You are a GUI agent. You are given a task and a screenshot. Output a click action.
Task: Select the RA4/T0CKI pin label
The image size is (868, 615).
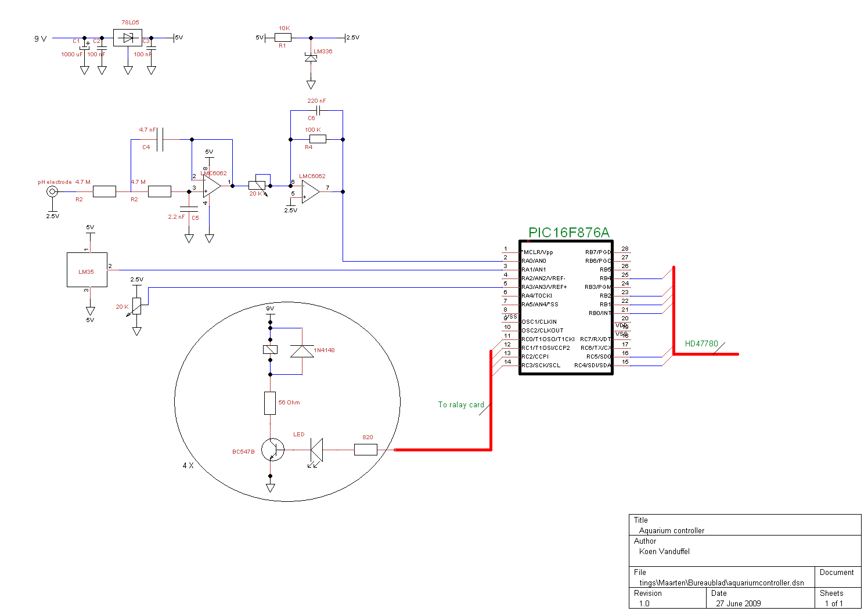536,296
